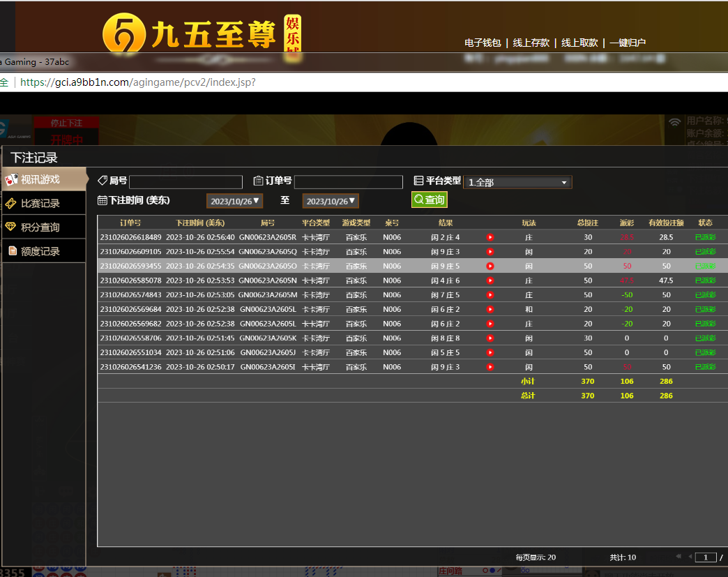Play replay video for order 231026026609105
728x577 pixels.
click(x=490, y=252)
